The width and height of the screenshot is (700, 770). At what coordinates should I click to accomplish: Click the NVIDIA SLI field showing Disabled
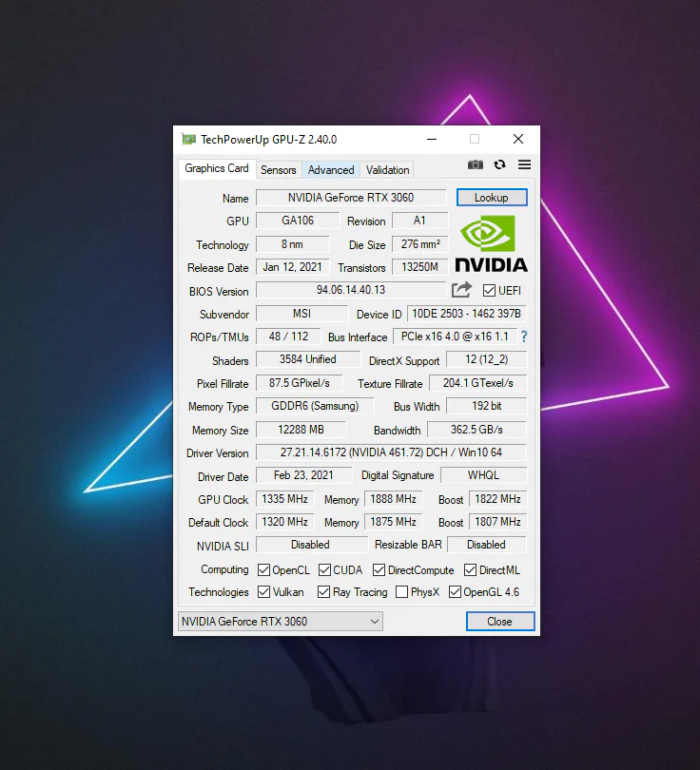tap(311, 545)
